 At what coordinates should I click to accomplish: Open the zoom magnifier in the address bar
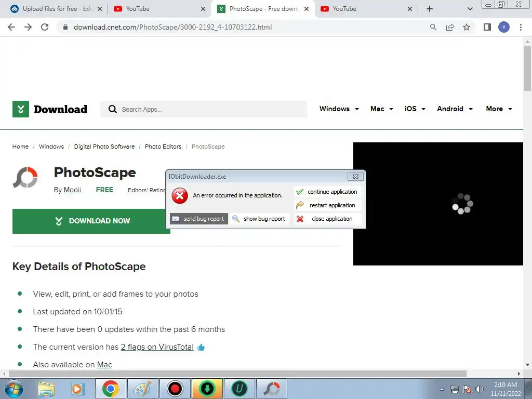pyautogui.click(x=433, y=27)
